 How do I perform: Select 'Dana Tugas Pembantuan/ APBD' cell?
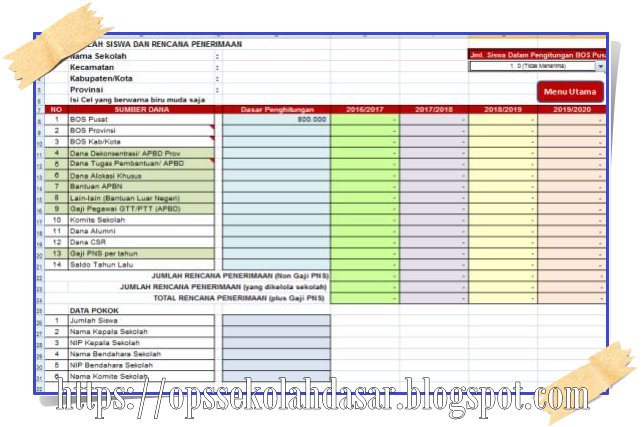click(142, 164)
